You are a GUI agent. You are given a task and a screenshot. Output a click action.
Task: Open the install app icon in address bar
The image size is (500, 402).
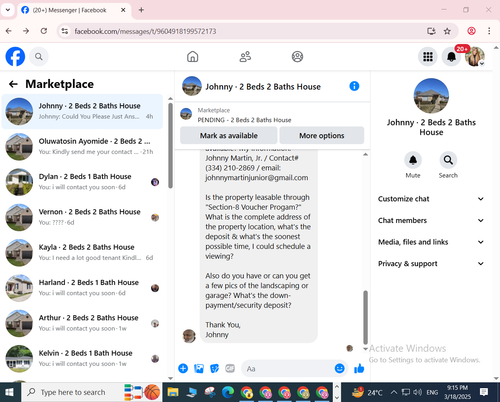pos(431,31)
